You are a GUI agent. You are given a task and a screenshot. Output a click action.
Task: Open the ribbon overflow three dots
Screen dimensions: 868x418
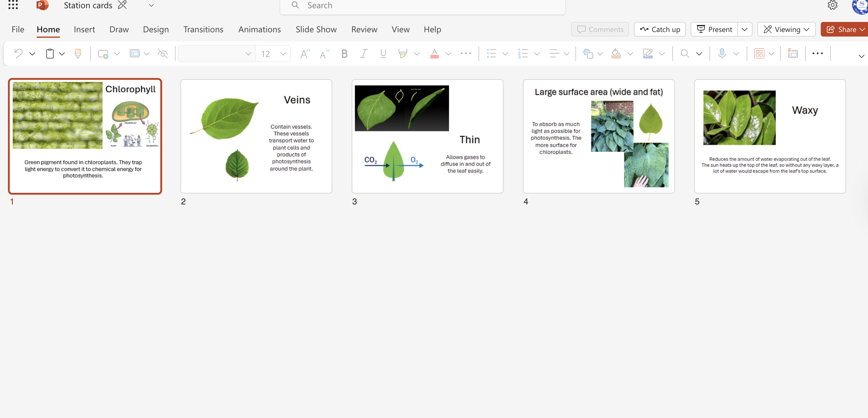817,53
